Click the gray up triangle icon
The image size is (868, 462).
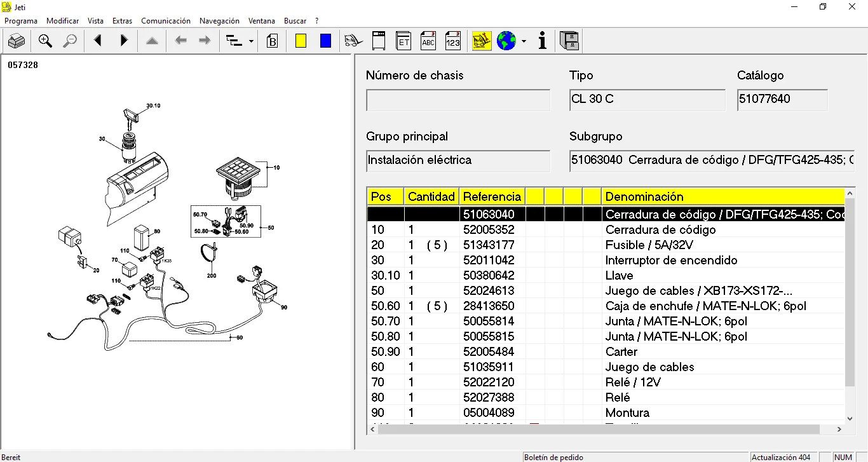(152, 41)
